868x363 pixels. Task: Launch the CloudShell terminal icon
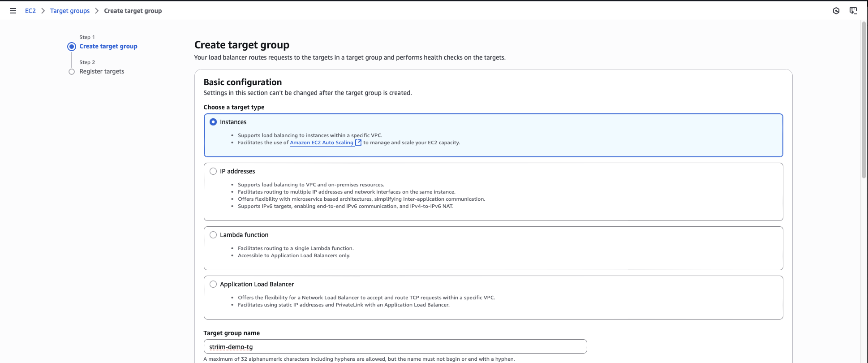tap(853, 11)
